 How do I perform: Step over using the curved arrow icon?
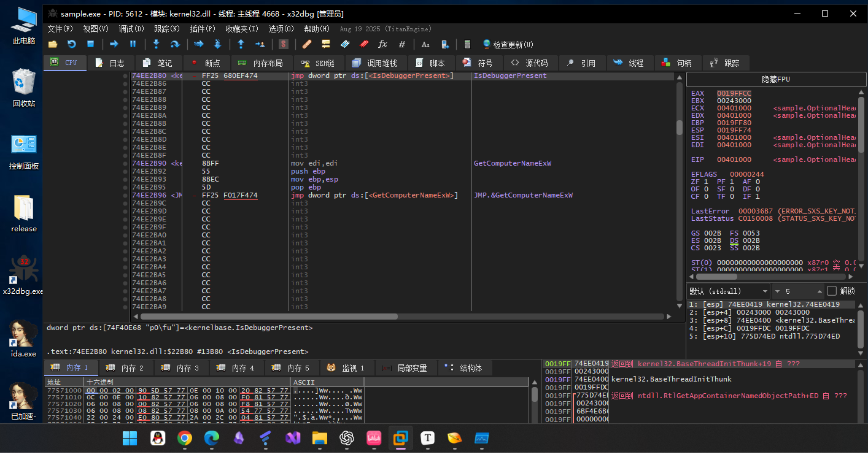pyautogui.click(x=175, y=44)
